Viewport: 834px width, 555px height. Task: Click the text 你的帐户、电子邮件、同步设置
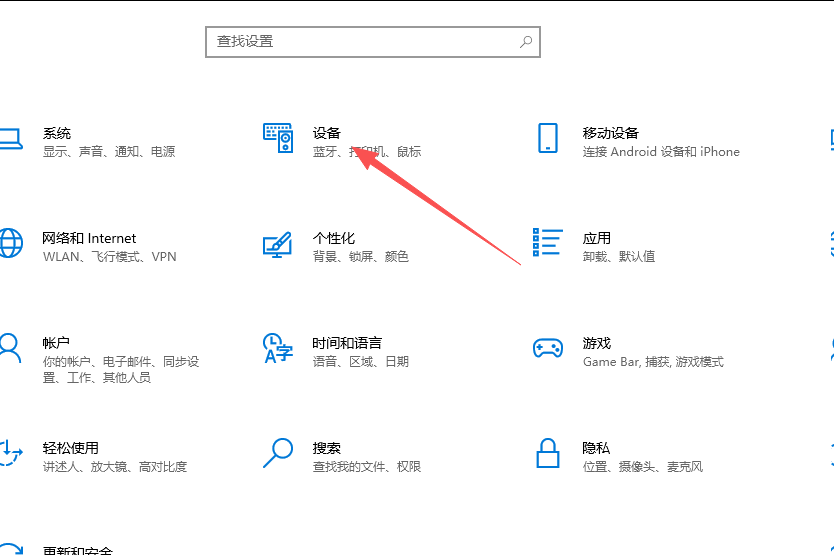pos(121,369)
